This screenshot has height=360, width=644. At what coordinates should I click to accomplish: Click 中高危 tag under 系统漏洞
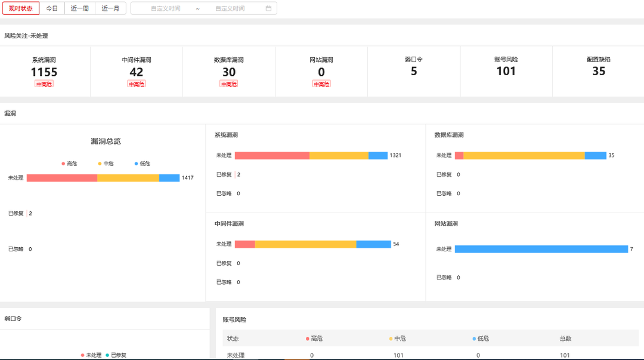tap(44, 84)
